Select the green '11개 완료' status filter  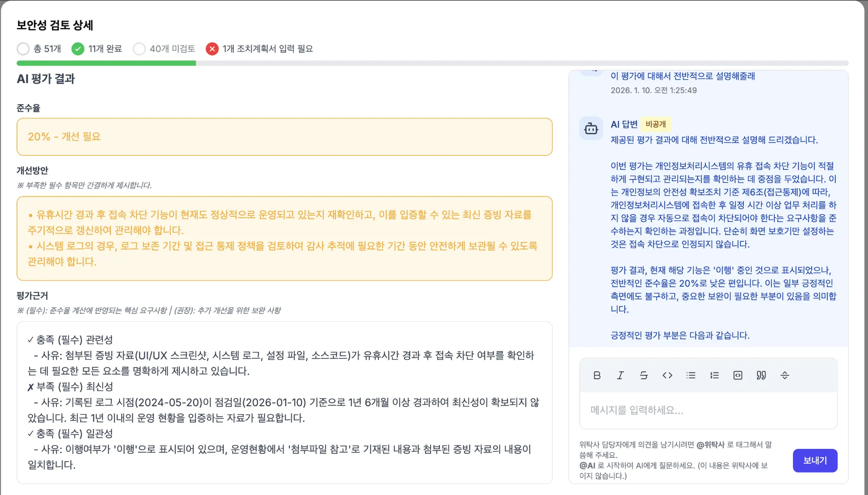coord(97,49)
